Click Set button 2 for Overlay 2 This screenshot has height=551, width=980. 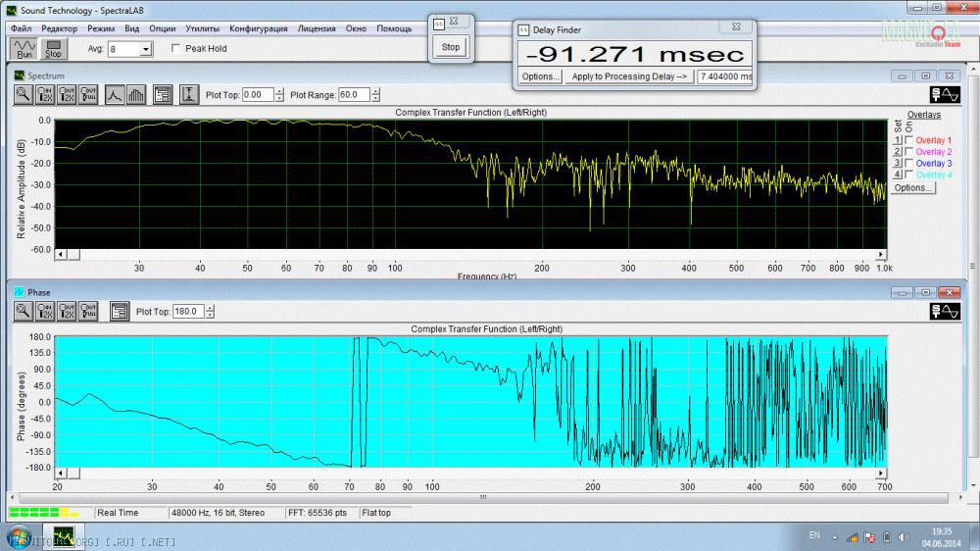click(x=898, y=151)
